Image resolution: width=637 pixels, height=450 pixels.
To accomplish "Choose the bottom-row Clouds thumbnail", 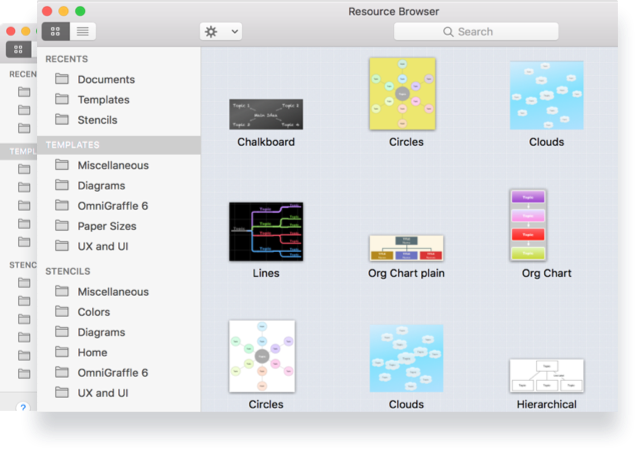I will (406, 358).
